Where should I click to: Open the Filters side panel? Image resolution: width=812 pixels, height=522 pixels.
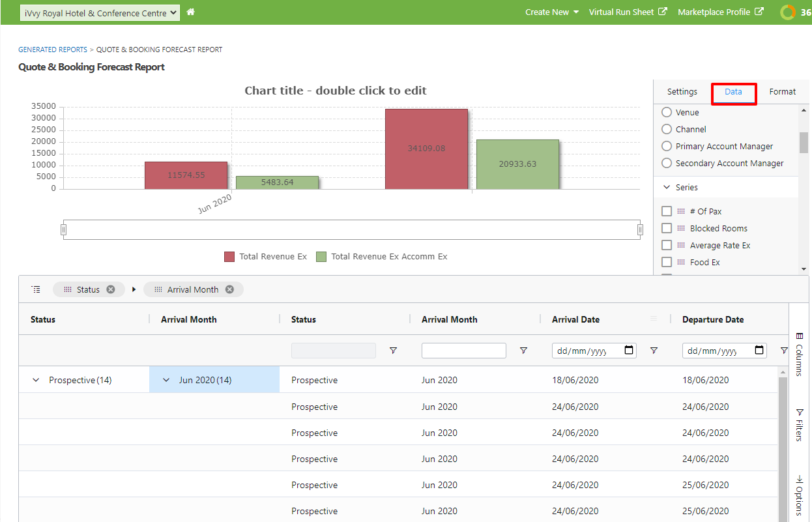pos(799,425)
